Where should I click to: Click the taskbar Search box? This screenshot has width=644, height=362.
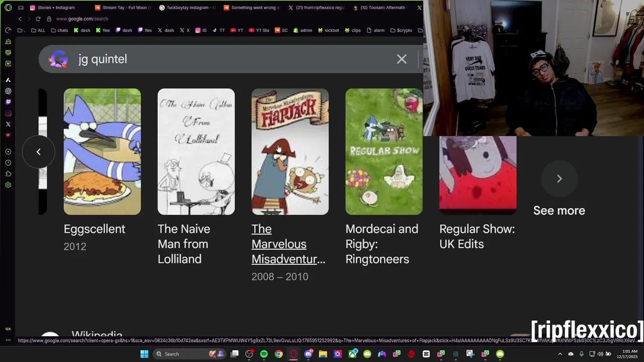[x=189, y=354]
